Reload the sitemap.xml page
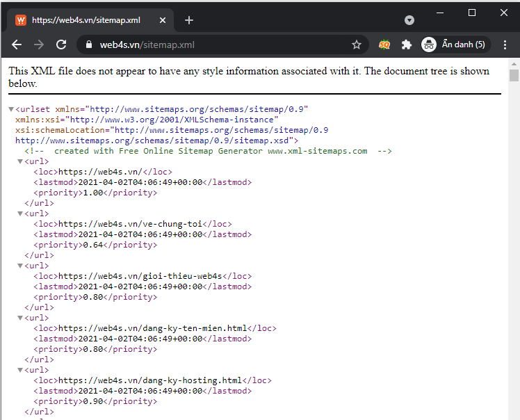Screen dimensions: 520x420 point(61,45)
